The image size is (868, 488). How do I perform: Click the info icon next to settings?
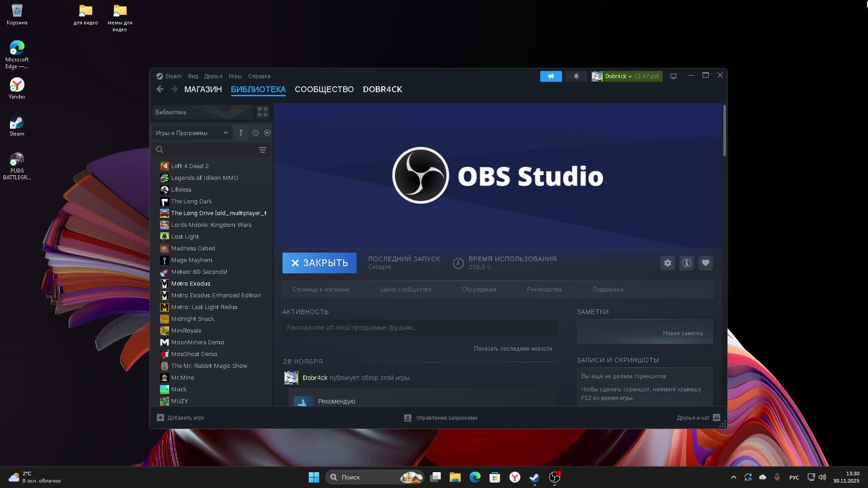coord(686,263)
